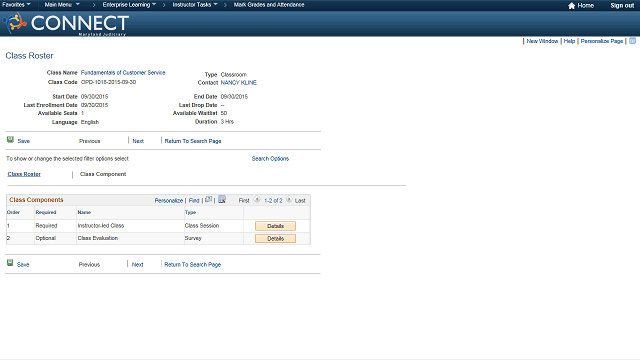This screenshot has width=640, height=360.
Task: Click the bottom Save disk icon
Action: (x=10, y=263)
